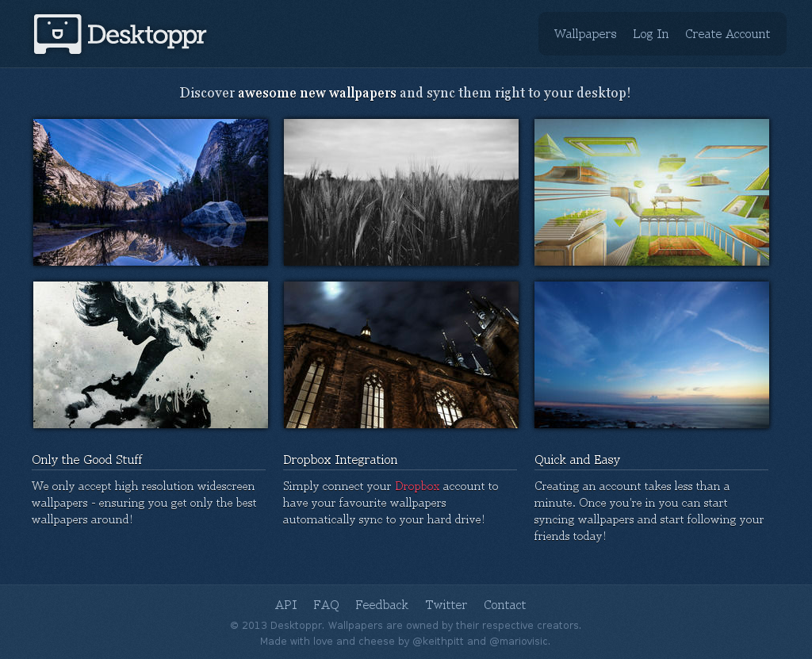Open the surreal floating islands wallpaper
The image size is (812, 659).
click(x=651, y=192)
